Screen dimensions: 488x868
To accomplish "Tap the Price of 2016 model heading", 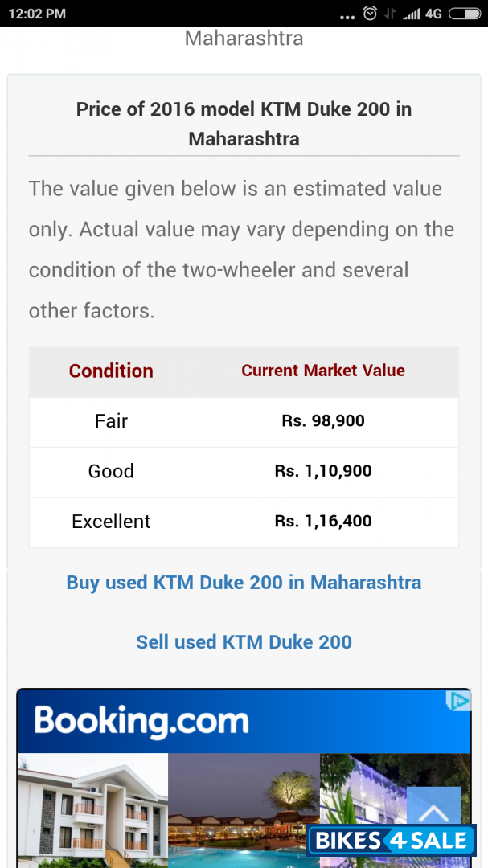I will [244, 124].
